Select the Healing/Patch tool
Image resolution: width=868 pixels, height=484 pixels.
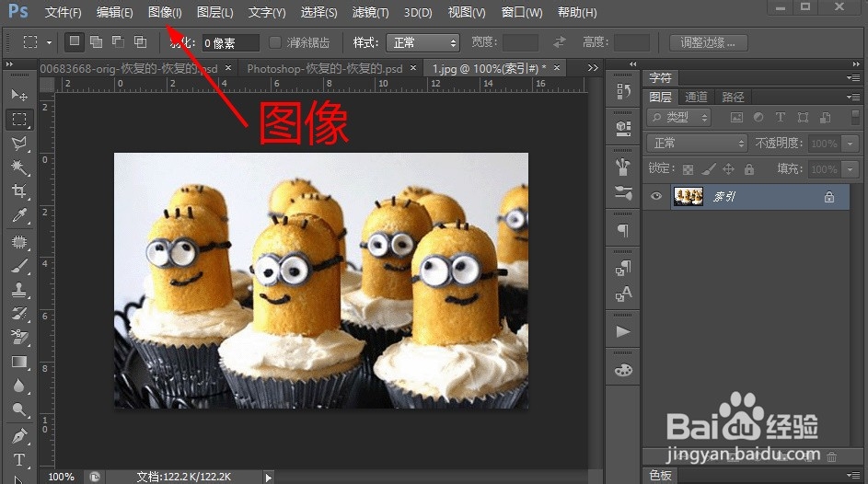tap(19, 242)
